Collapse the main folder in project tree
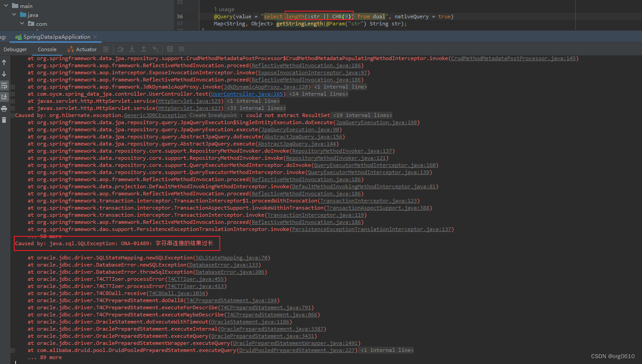The image size is (642, 364). [6, 6]
